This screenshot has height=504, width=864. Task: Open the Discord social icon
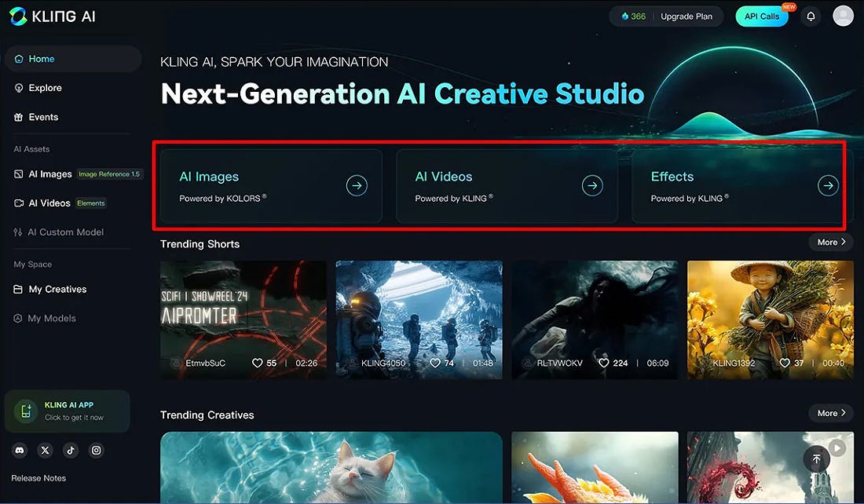(20, 451)
